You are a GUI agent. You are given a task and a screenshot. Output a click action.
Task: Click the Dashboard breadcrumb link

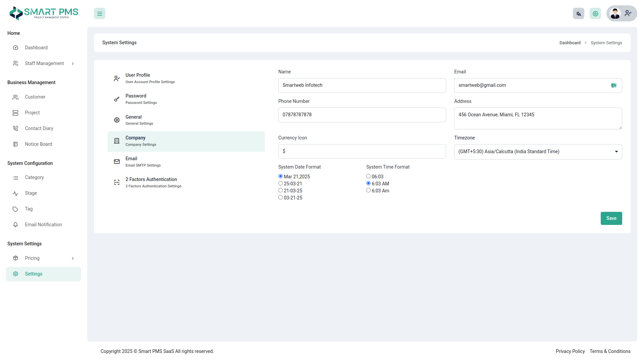[570, 43]
